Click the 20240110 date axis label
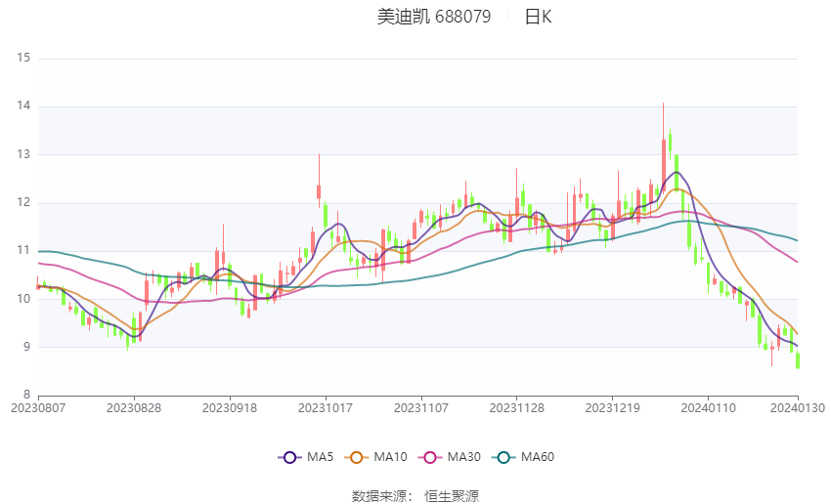831x504 pixels. 709,408
